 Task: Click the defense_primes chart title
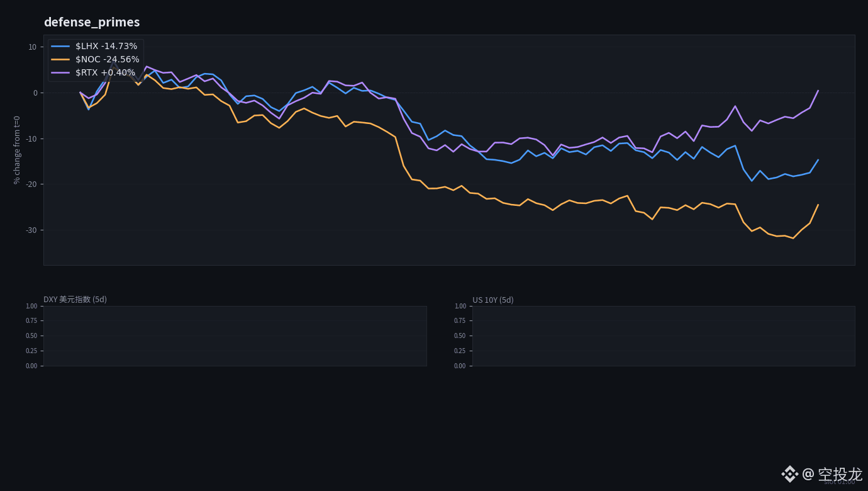[x=92, y=22]
